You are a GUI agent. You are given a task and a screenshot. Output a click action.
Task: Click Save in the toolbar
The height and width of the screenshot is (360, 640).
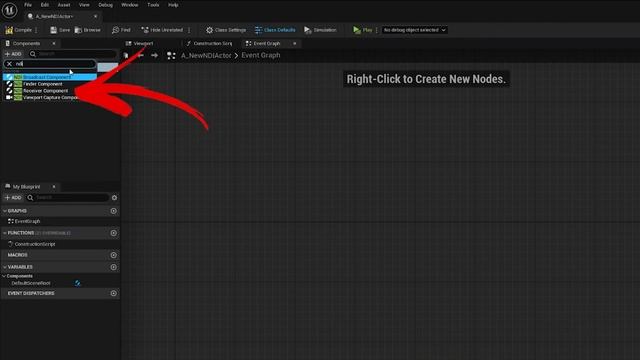point(60,30)
